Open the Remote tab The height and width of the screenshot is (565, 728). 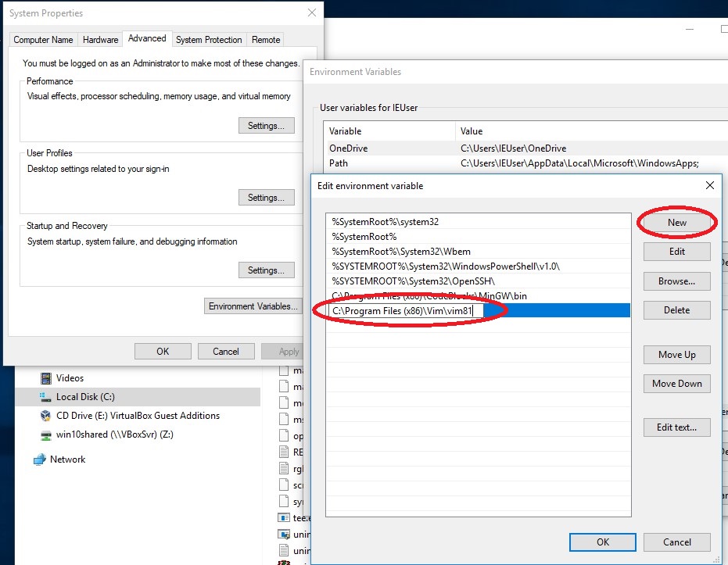tap(265, 39)
